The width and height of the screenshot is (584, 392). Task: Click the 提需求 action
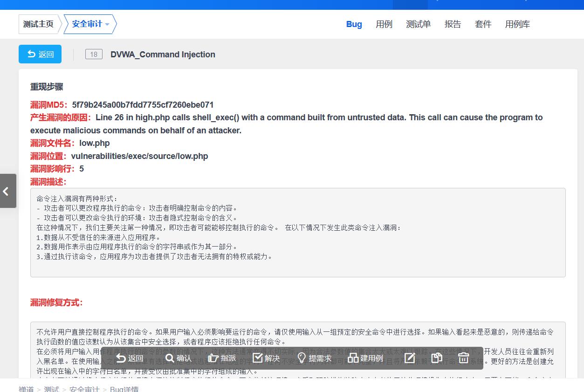314,358
